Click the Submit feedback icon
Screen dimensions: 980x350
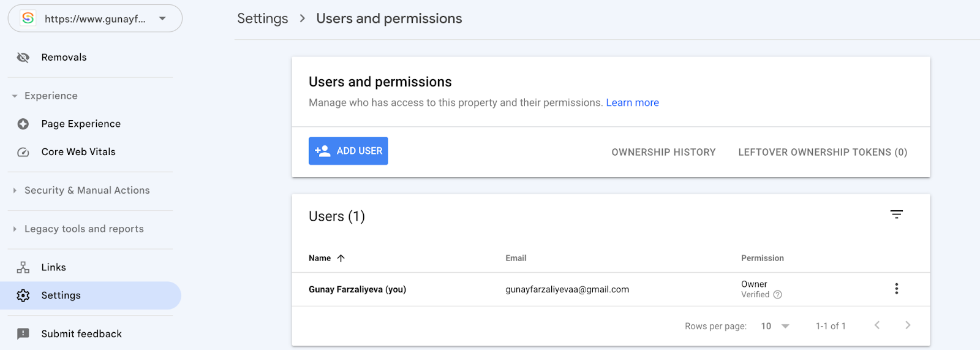pos(23,334)
